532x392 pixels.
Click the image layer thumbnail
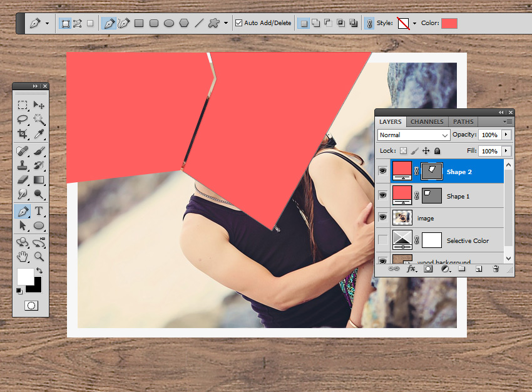(401, 218)
